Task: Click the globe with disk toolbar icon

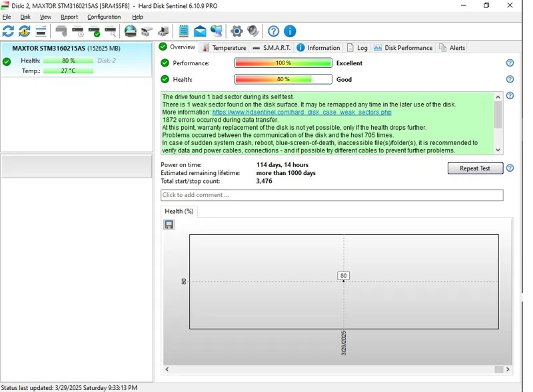Action: tap(131, 31)
